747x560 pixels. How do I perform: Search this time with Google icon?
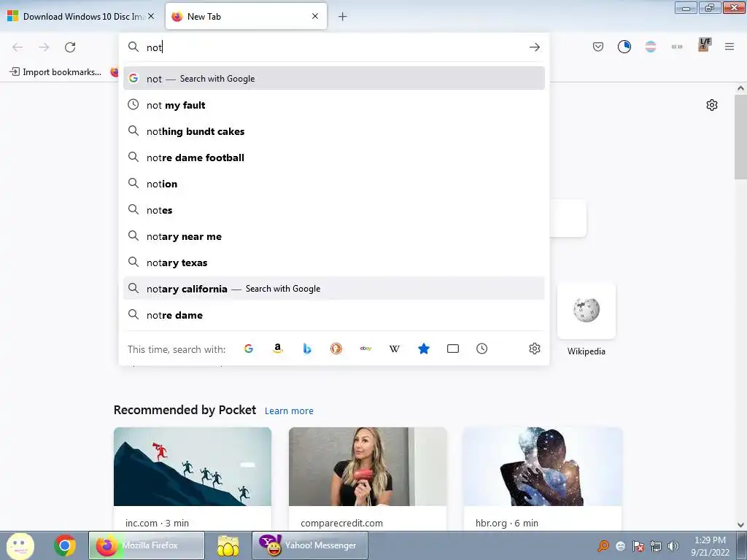pyautogui.click(x=249, y=349)
